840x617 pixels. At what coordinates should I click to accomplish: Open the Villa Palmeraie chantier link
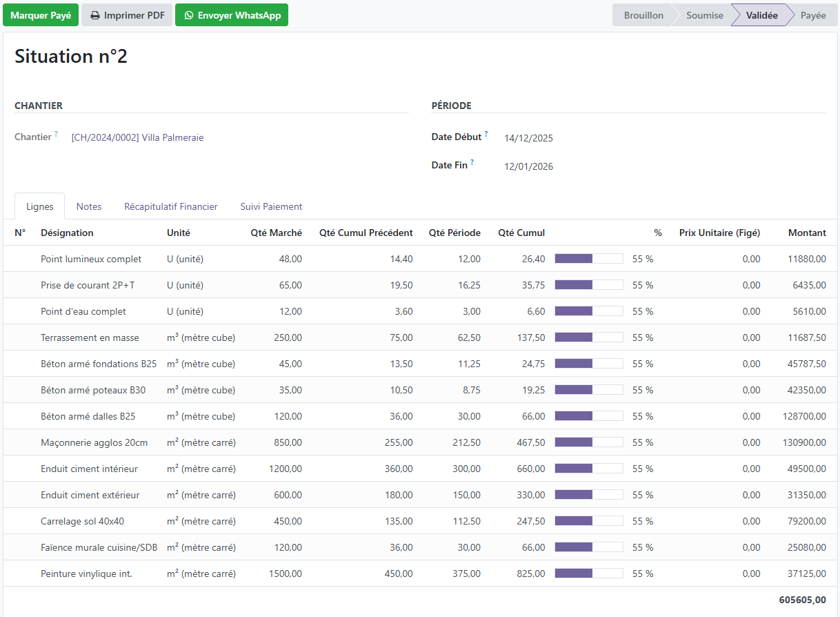(137, 137)
